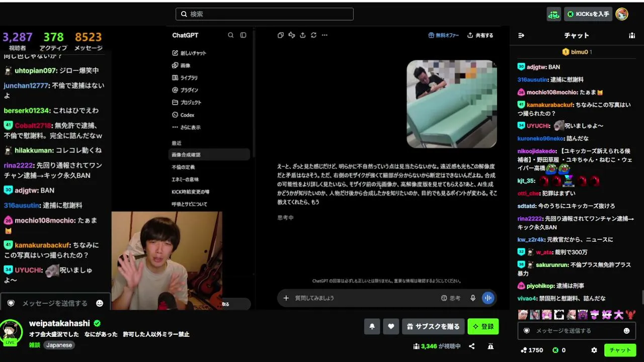Click the search icon in ChatGPT sidebar header
Screen dimensions: 644x362
230,35
